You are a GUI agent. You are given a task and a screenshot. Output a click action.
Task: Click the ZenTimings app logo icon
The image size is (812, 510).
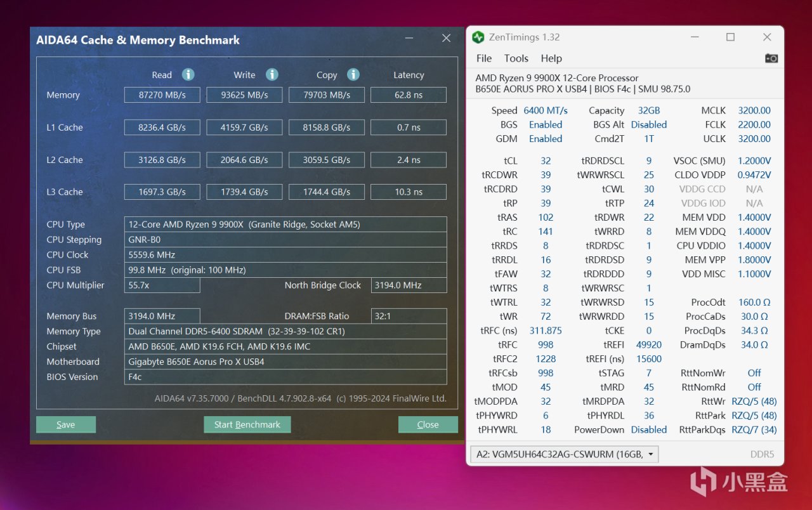click(x=478, y=37)
